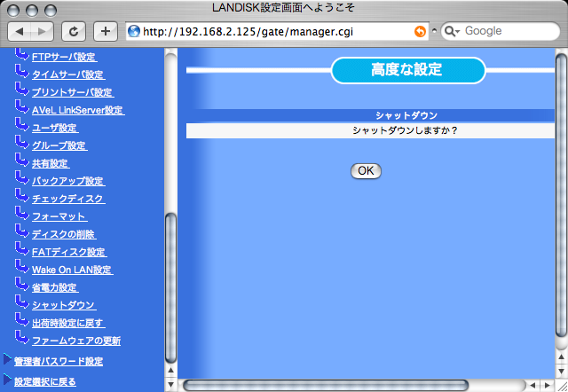Open タイムサーバ設定 link
The image size is (568, 392).
coord(68,74)
